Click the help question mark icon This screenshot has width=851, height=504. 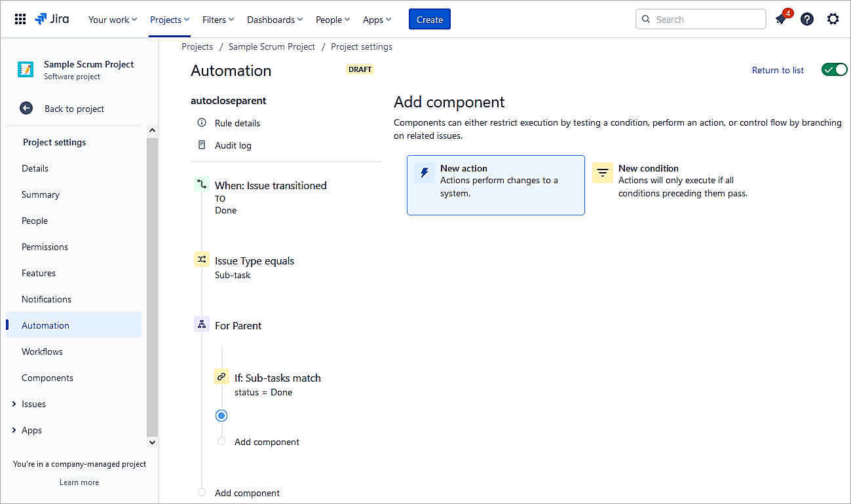(x=807, y=20)
